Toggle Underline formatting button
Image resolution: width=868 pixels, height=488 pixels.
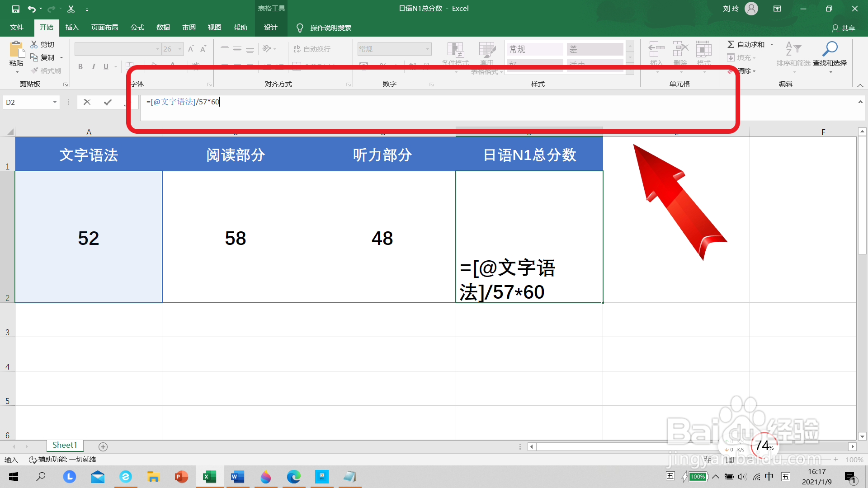106,67
